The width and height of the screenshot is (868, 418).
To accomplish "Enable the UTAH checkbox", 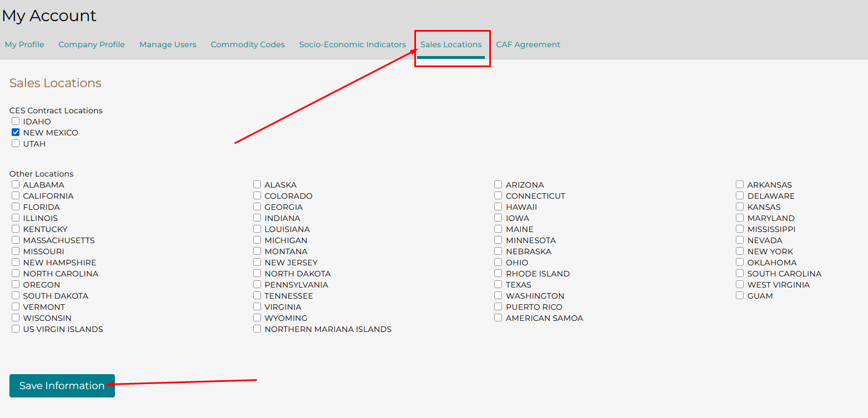I will (16, 143).
